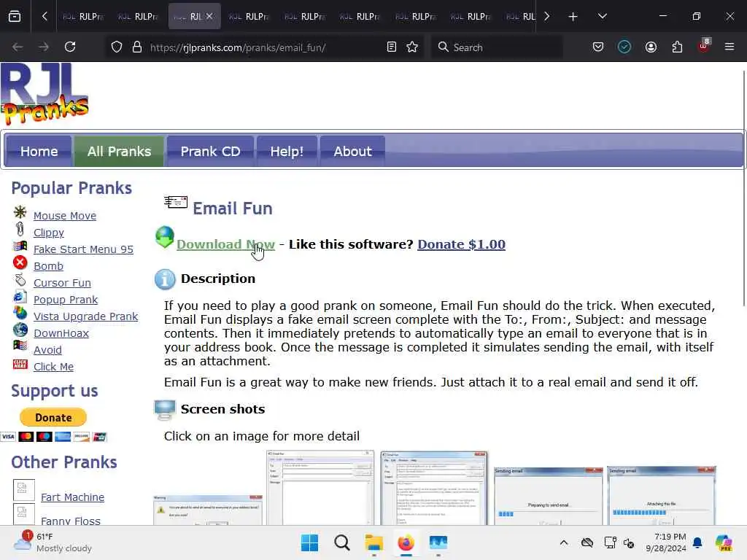This screenshot has height=560, width=747.
Task: Click the Firefox taskbar icon
Action: pyautogui.click(x=406, y=542)
